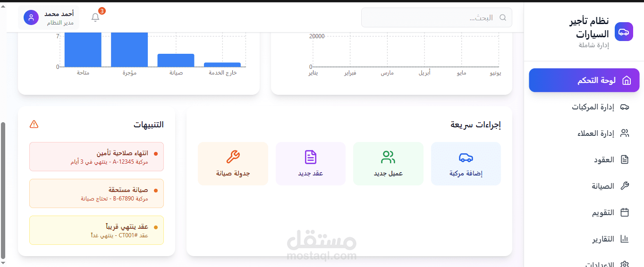Click the عميل جديد quick action
The height and width of the screenshot is (267, 644).
tap(388, 164)
